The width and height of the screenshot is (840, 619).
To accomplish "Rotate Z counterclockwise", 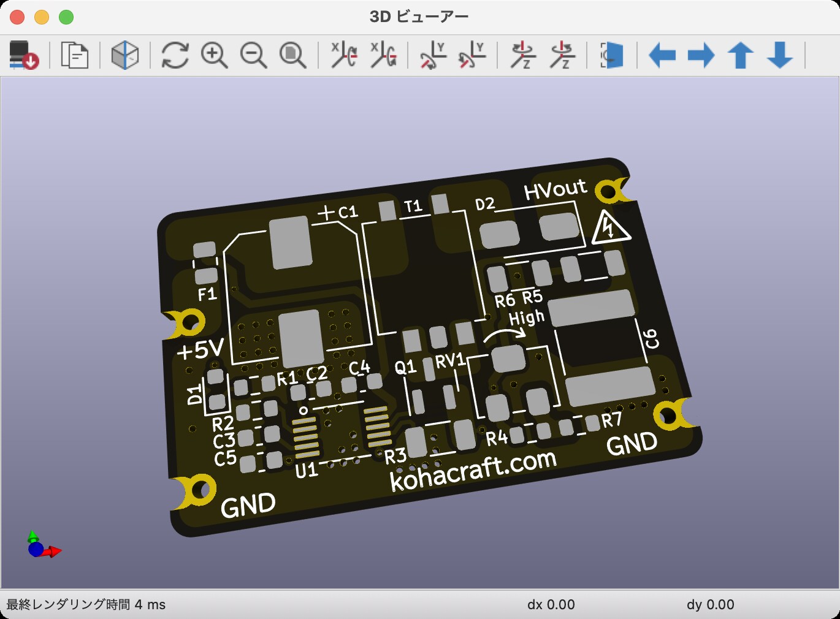I will (562, 55).
